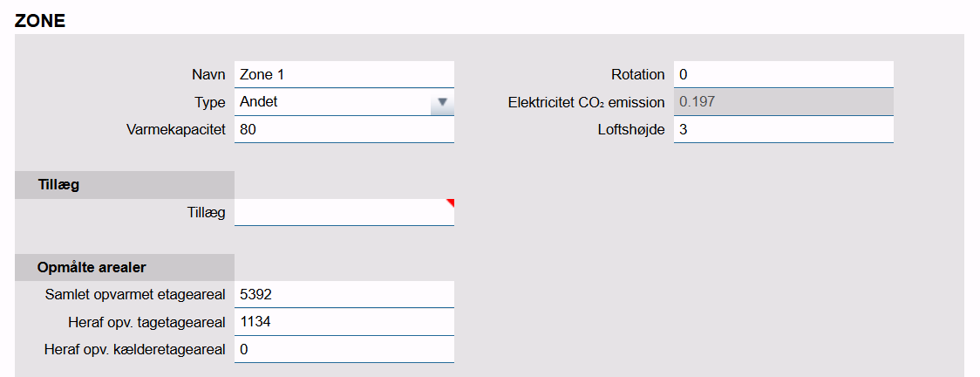Click the Navn input containing Zone 1
980x377 pixels.
[x=344, y=75]
